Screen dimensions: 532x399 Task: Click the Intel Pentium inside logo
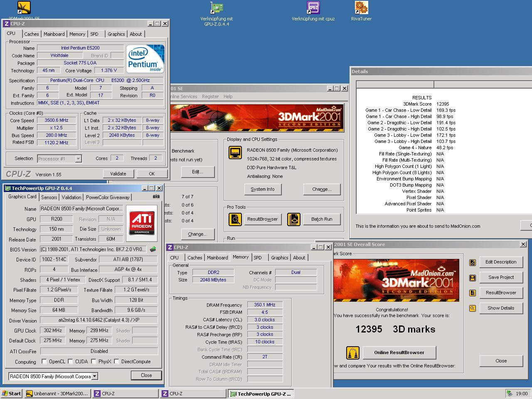click(145, 59)
